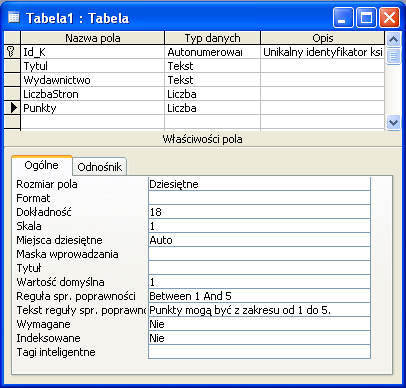
Task: Click the scrollbar thumb in the field grid
Action: (393, 56)
